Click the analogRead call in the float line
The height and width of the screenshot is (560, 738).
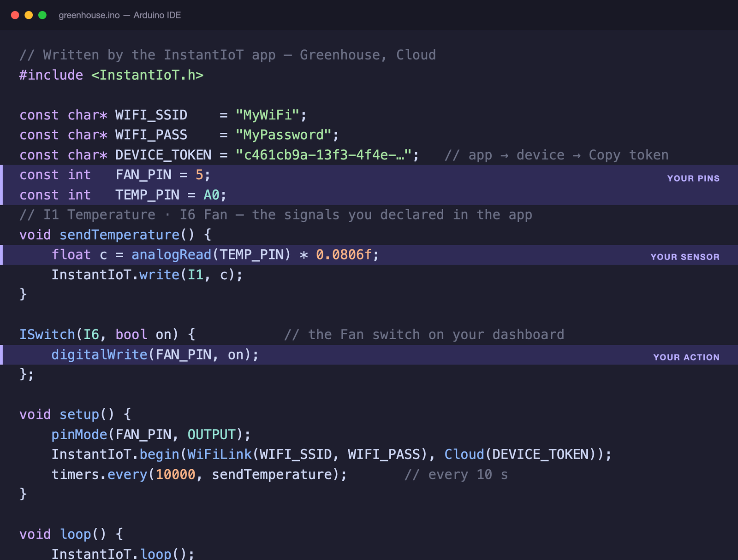(x=211, y=255)
